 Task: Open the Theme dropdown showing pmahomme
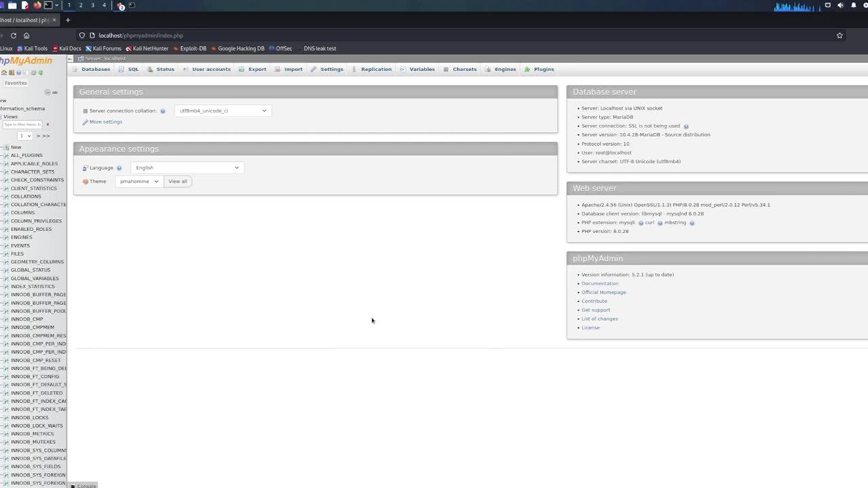pyautogui.click(x=139, y=181)
